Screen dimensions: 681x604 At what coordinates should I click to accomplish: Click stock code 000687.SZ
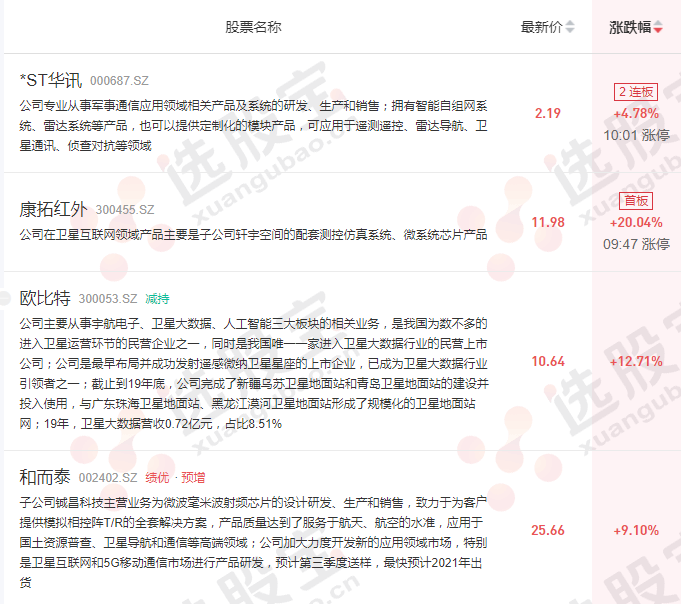point(119,81)
